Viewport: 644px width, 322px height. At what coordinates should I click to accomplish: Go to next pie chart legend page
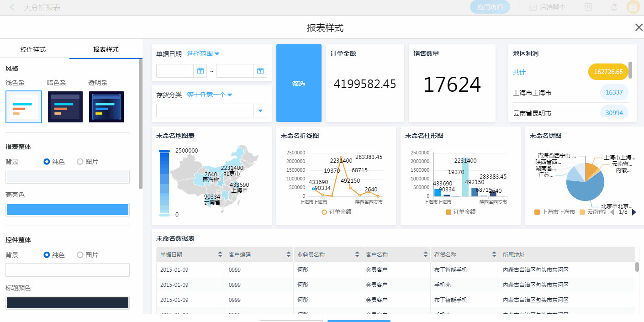tap(634, 212)
